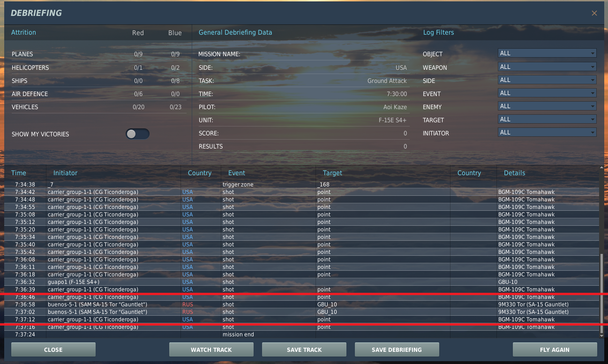Click the Initiator column header
The width and height of the screenshot is (608, 364).
click(x=65, y=173)
